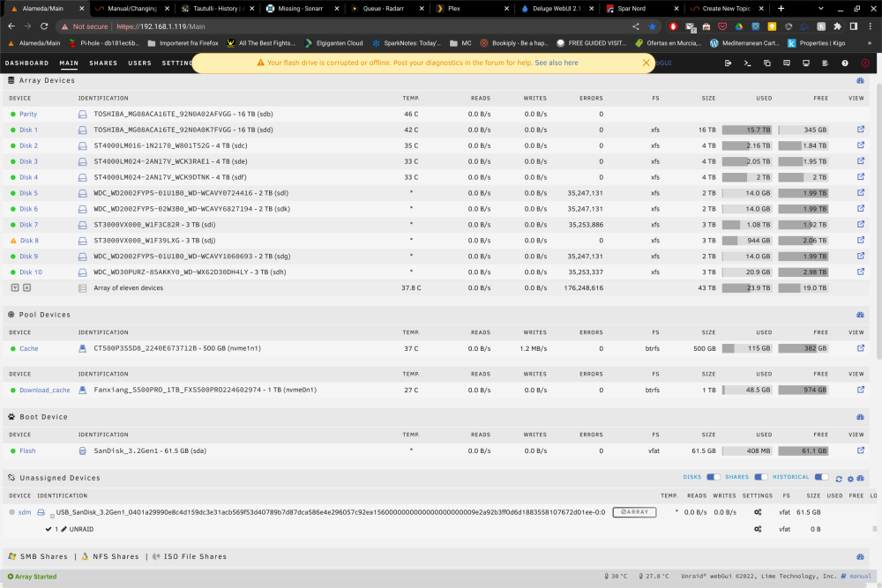
Task: Open the Disk 1 view browse icon
Action: pyautogui.click(x=860, y=130)
